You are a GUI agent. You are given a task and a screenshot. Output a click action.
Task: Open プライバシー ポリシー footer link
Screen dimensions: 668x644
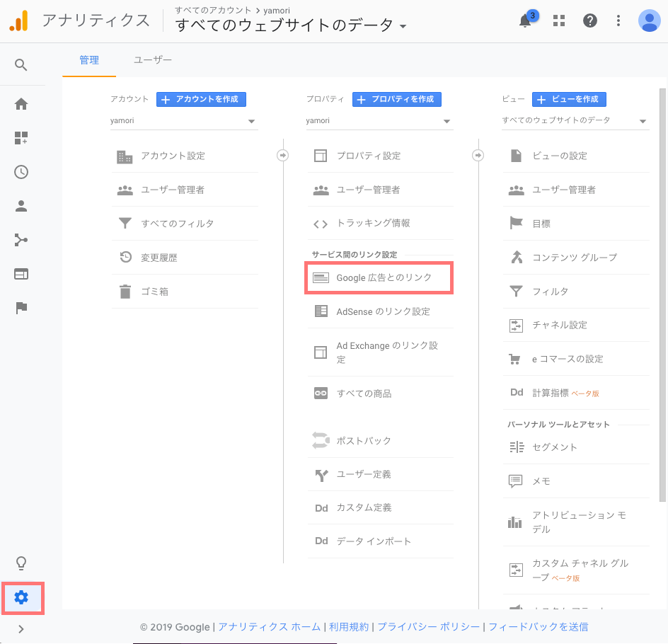click(429, 627)
